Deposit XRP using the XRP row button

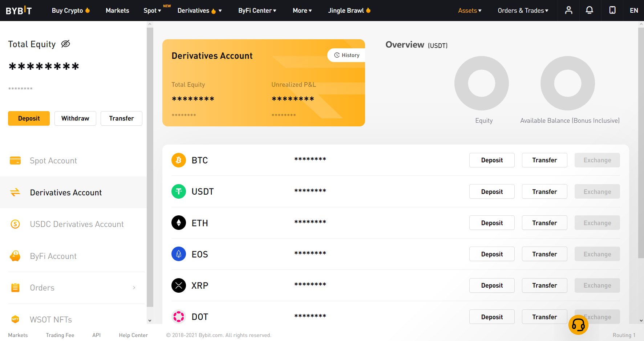(x=492, y=285)
